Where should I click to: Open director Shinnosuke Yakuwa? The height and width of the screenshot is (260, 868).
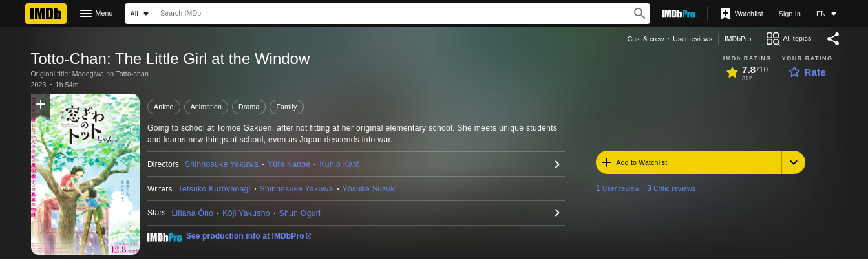pyautogui.click(x=222, y=164)
